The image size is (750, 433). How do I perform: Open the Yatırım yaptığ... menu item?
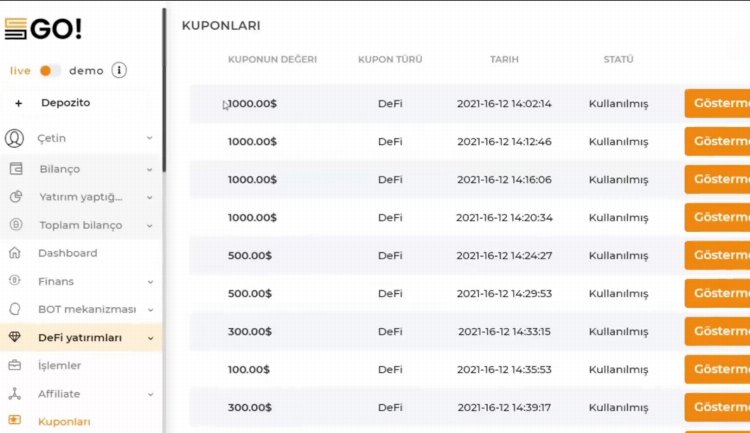(x=80, y=197)
